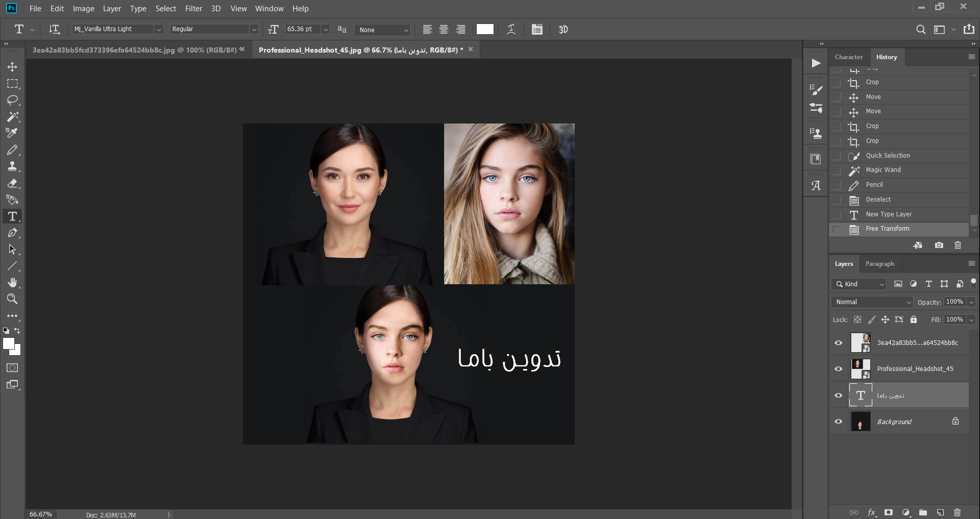The height and width of the screenshot is (519, 980).
Task: Toggle history state box beside Quick Selection
Action: (x=837, y=156)
